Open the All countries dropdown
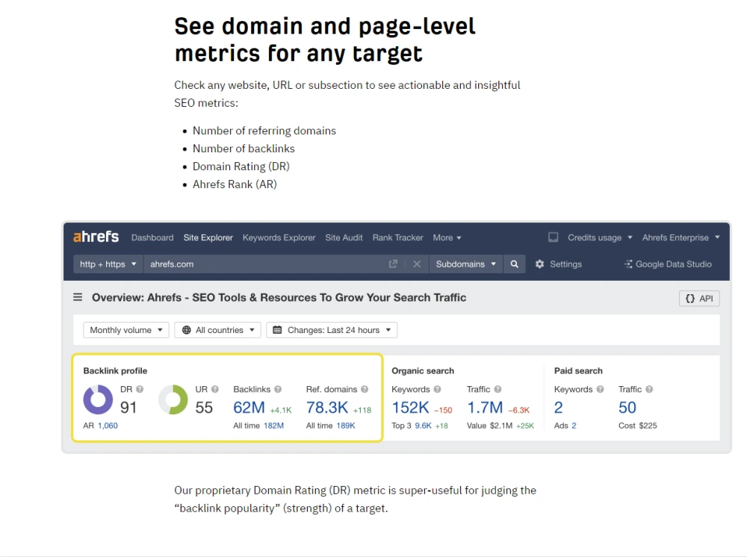This screenshot has width=747, height=560. tap(217, 330)
